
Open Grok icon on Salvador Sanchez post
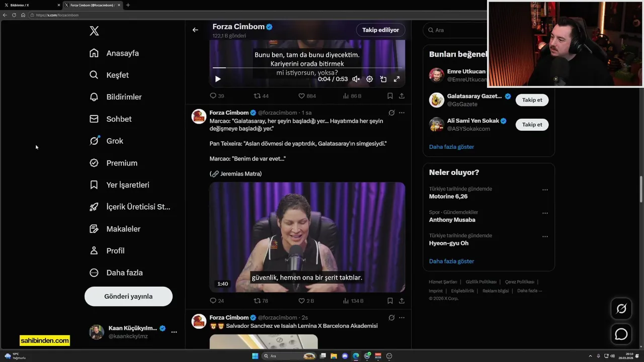tap(391, 318)
